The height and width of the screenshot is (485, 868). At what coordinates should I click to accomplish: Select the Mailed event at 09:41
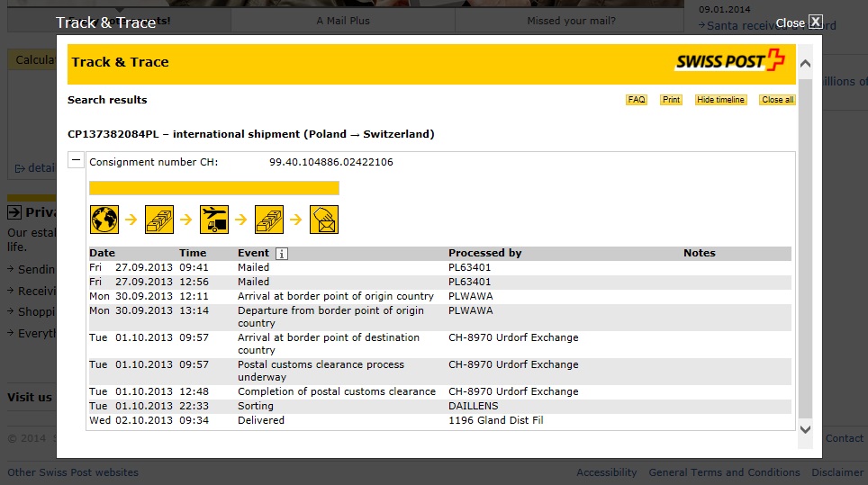440,267
